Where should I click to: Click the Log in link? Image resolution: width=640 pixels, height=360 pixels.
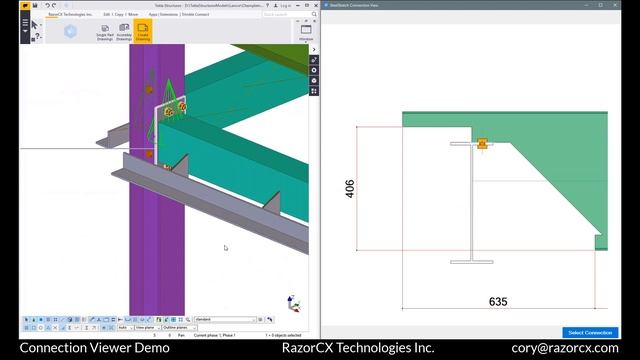pos(286,6)
